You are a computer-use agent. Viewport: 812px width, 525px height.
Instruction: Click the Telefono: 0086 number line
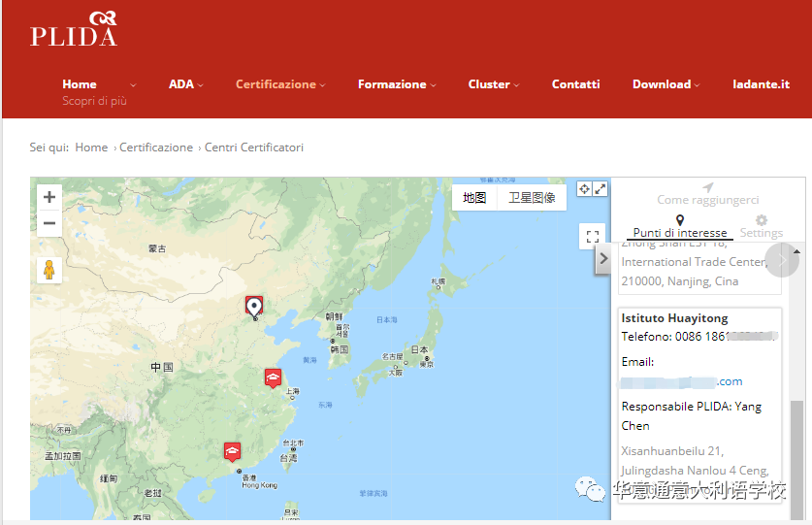pyautogui.click(x=699, y=337)
